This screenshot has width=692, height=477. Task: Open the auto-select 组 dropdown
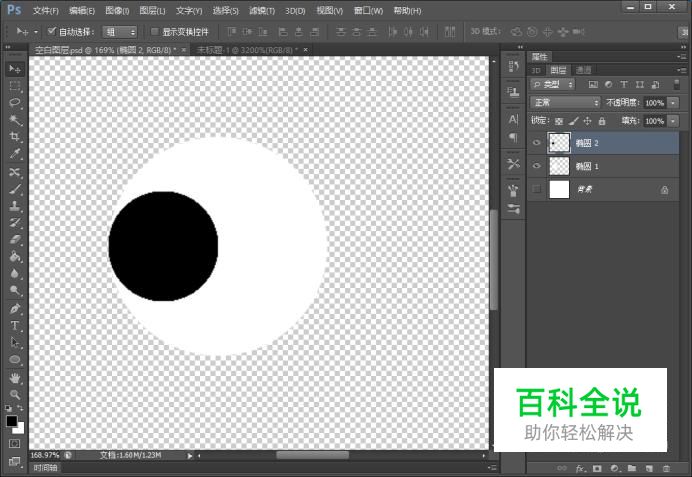pos(120,32)
